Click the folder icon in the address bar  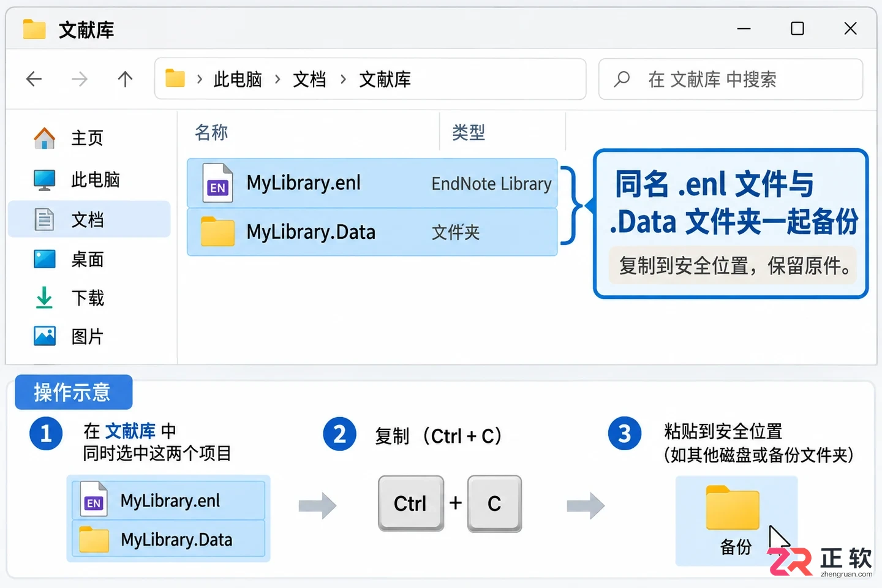(175, 78)
